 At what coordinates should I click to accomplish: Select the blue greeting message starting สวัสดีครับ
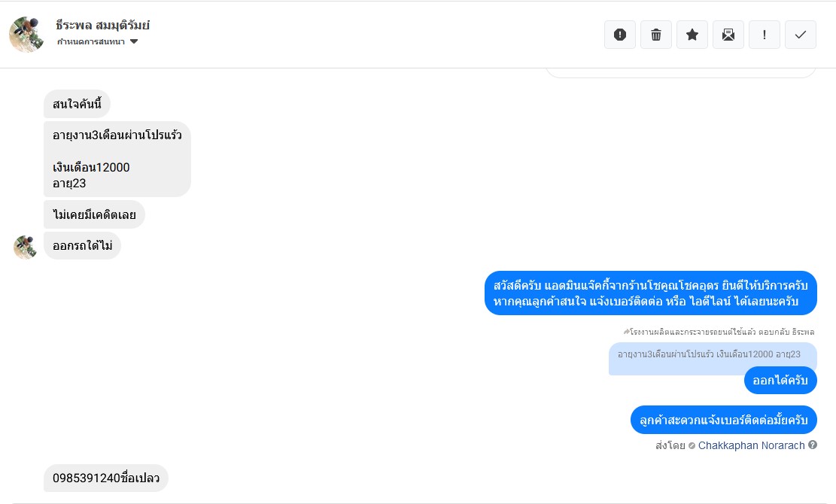pyautogui.click(x=651, y=293)
